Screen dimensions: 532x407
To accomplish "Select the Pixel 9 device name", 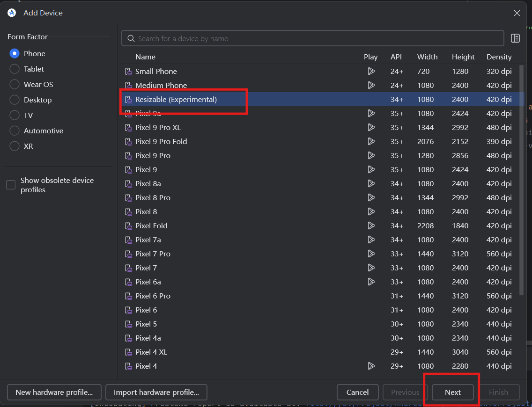I will pos(146,169).
